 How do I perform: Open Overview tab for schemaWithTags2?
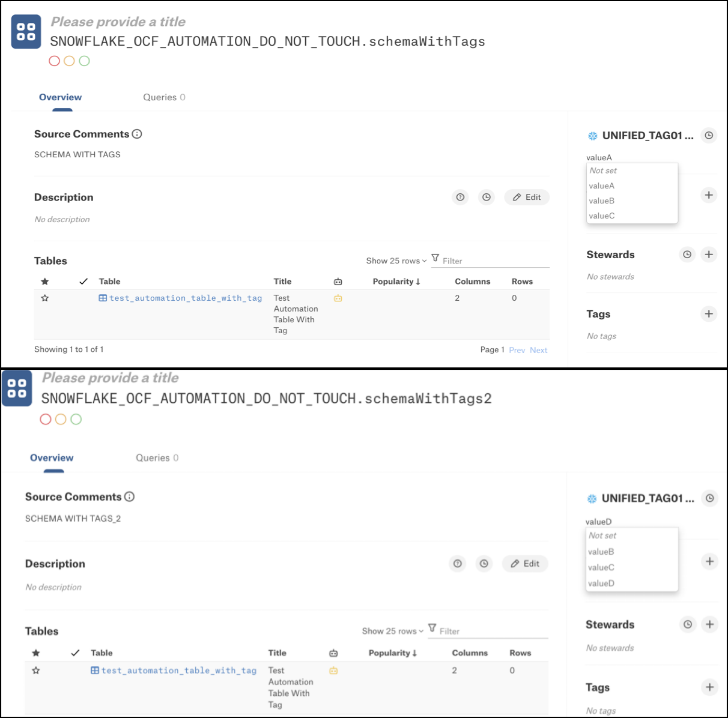52,457
